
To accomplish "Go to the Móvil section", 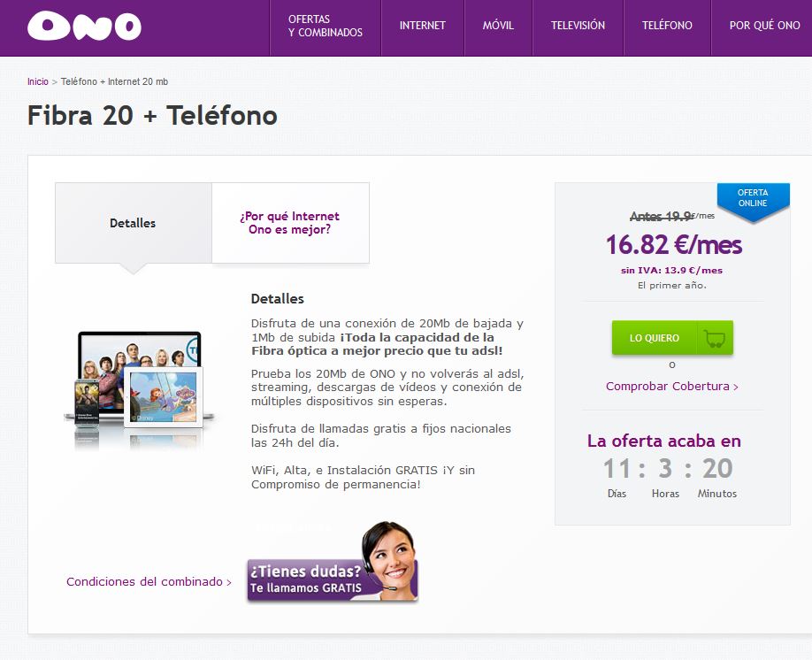I will [498, 26].
